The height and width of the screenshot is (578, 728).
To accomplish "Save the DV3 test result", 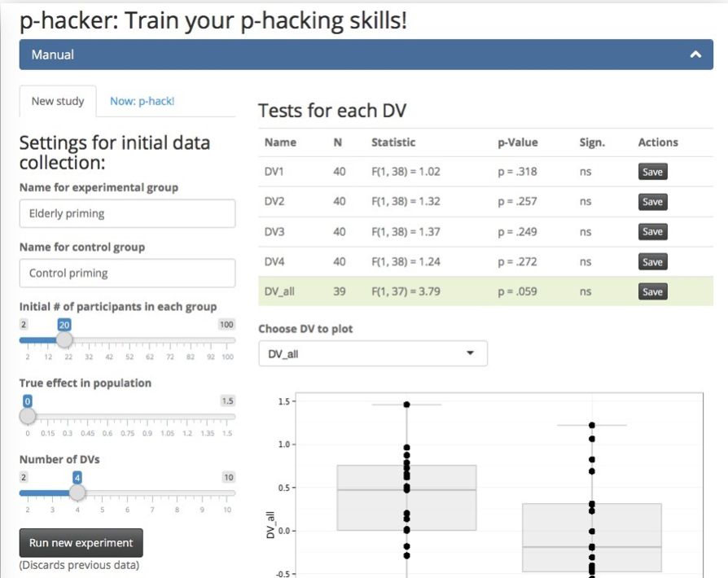I will pos(652,232).
